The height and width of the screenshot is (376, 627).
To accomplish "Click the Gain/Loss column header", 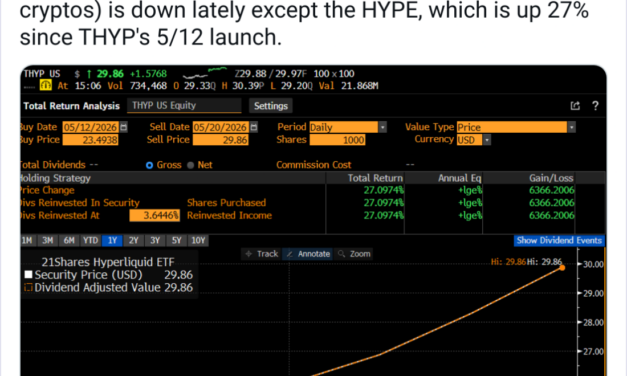I will (551, 178).
